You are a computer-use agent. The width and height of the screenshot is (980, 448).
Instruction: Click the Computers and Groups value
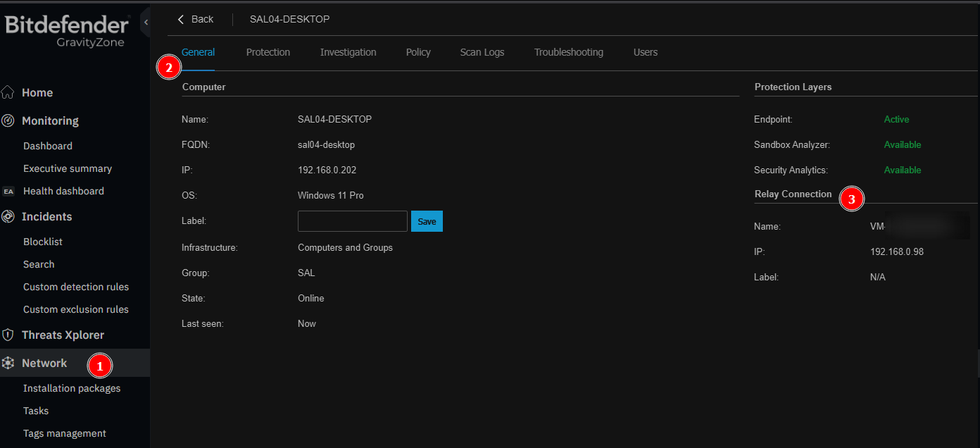[345, 247]
